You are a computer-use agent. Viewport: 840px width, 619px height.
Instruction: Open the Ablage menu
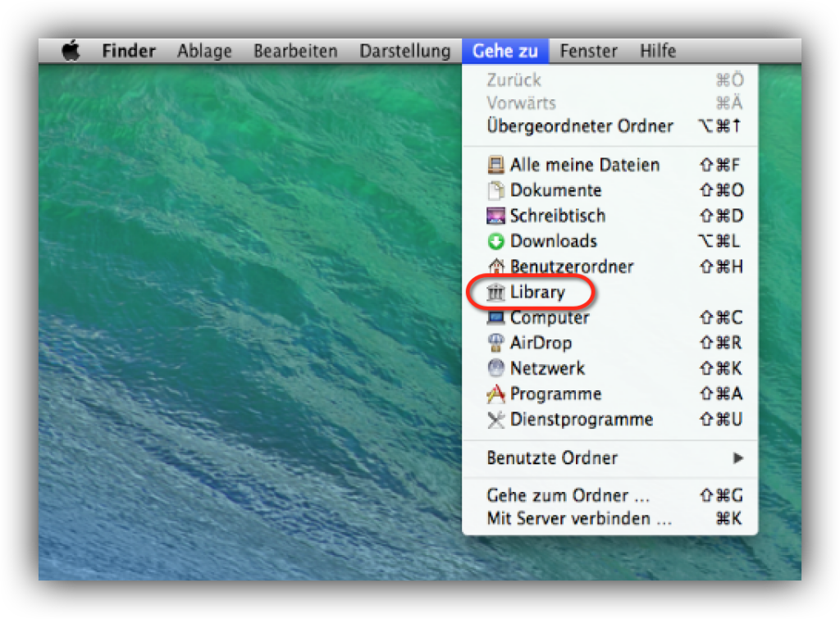click(204, 51)
